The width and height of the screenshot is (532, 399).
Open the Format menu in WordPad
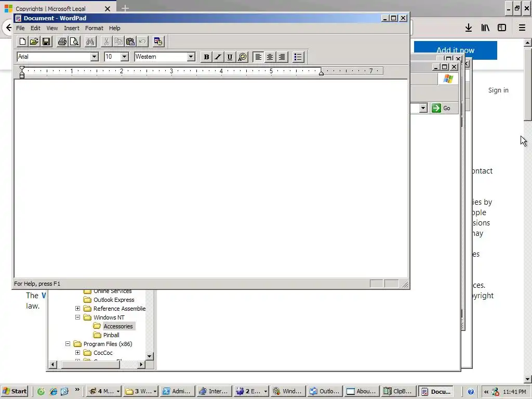(94, 28)
